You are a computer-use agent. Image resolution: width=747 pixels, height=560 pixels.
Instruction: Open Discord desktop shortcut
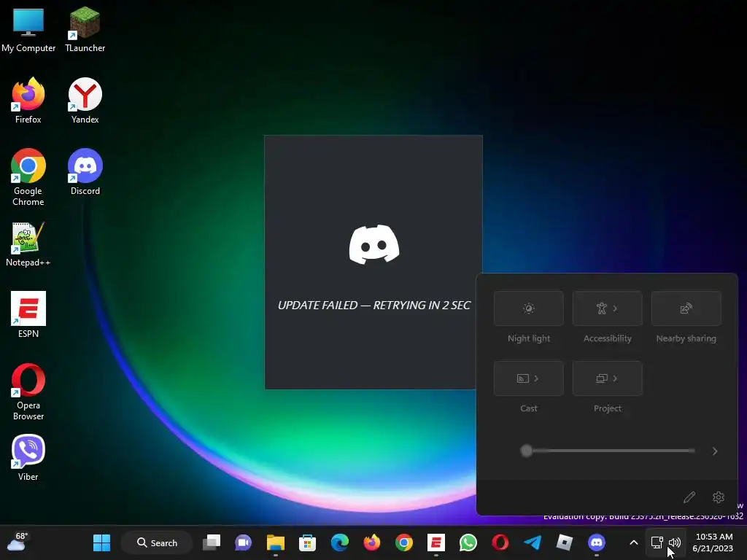85,172
